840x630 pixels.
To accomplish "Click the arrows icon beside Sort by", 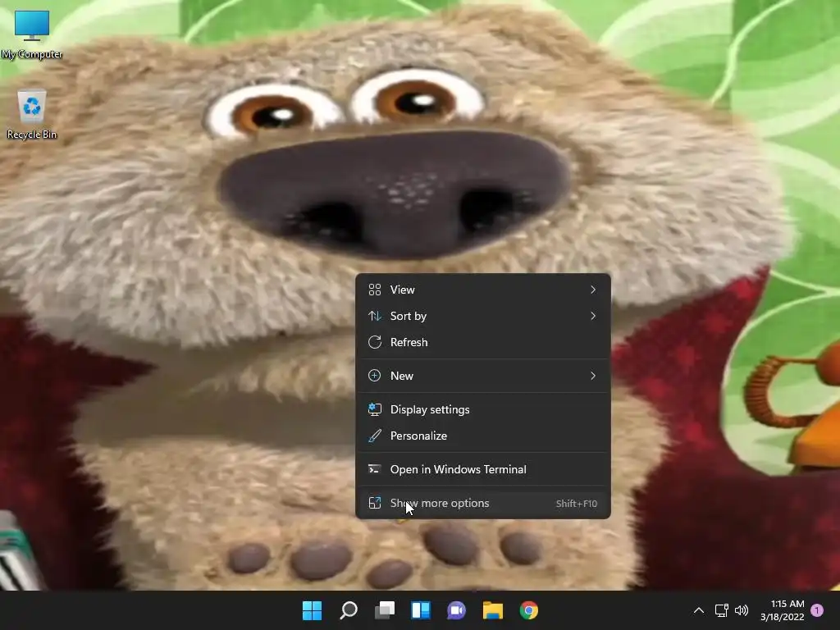I will tap(374, 316).
